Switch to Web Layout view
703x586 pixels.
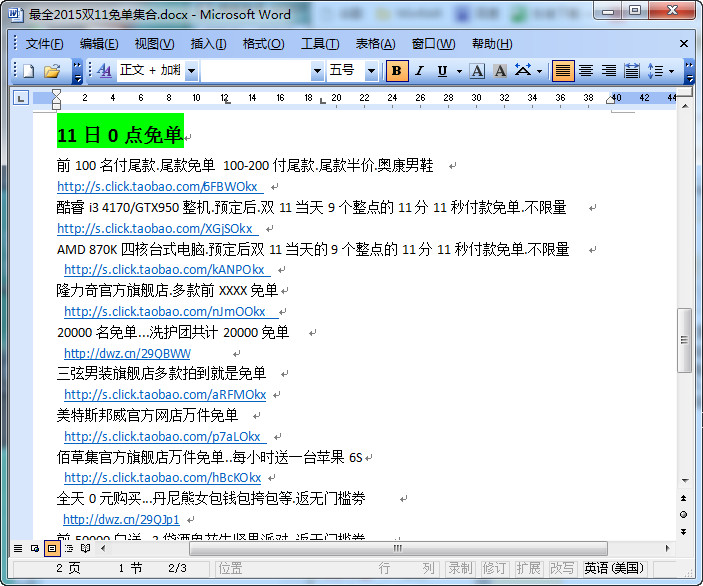(35, 548)
